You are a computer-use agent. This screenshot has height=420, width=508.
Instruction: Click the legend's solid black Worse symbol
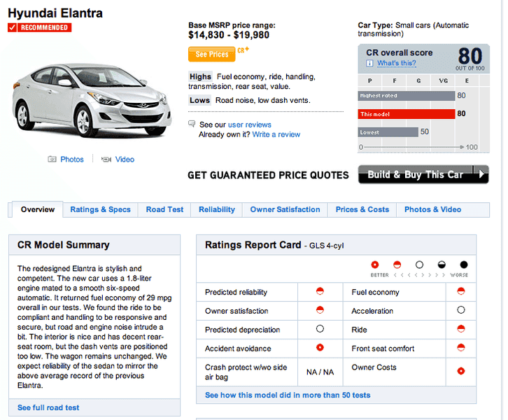[x=464, y=265]
